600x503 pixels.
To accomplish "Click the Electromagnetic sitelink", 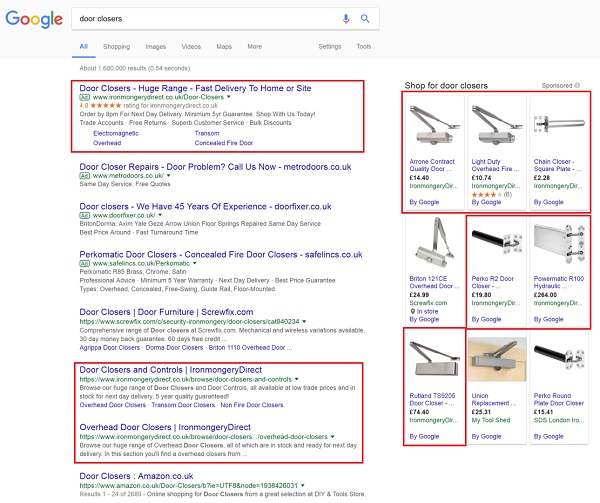I will (116, 133).
